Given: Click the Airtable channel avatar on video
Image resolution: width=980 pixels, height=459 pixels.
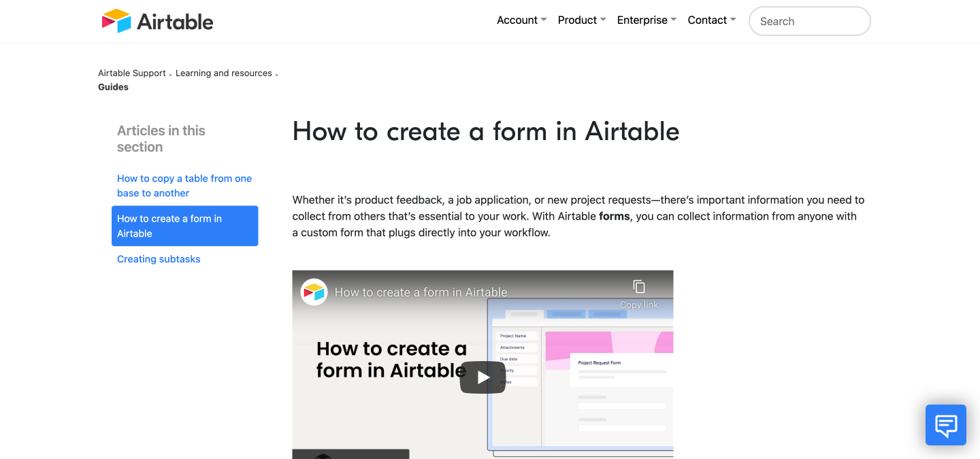Looking at the screenshot, I should pyautogui.click(x=314, y=292).
